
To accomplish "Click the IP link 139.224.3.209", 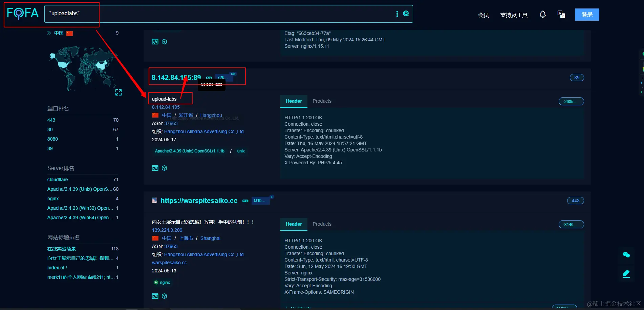I will pos(167,230).
